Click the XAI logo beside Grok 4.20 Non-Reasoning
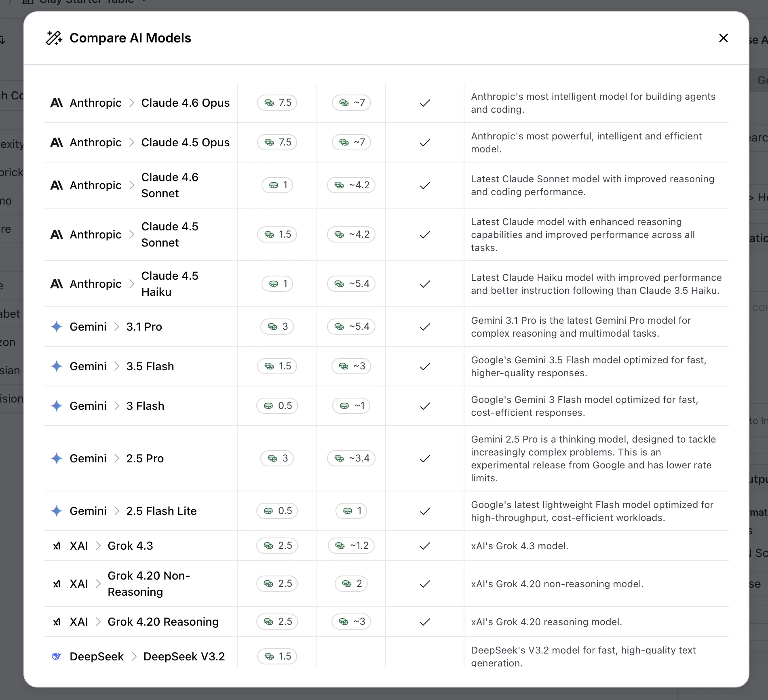Screen dimensions: 768x700 pos(57,584)
